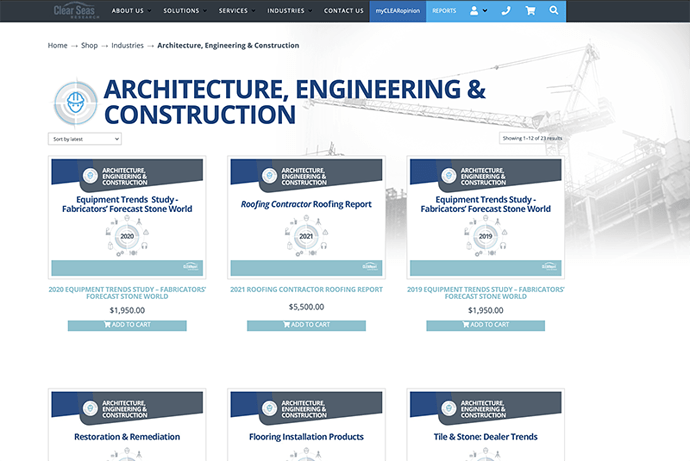Open the Flooring Installation Products thumbnail

click(306, 425)
